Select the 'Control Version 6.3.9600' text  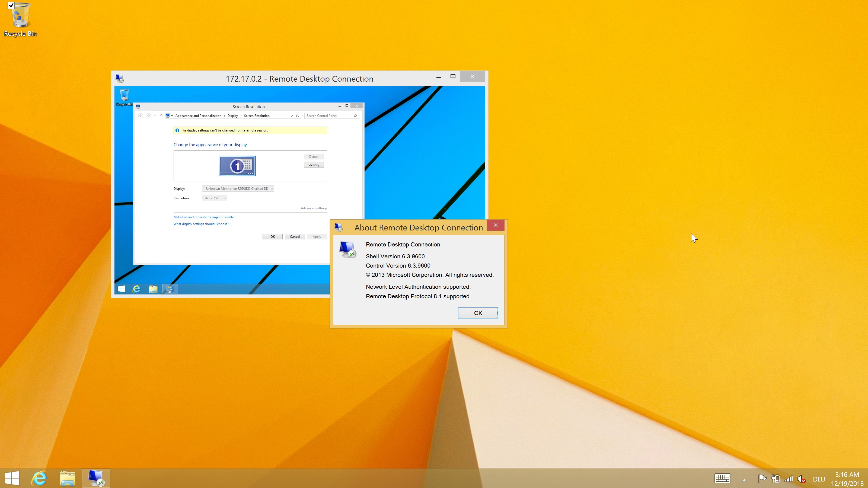(x=398, y=265)
